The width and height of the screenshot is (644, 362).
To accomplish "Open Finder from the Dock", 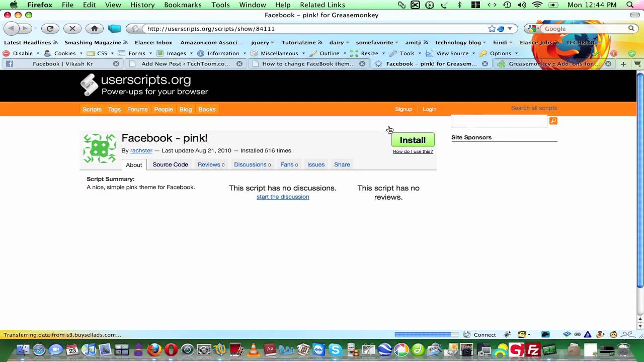I will point(23,350).
